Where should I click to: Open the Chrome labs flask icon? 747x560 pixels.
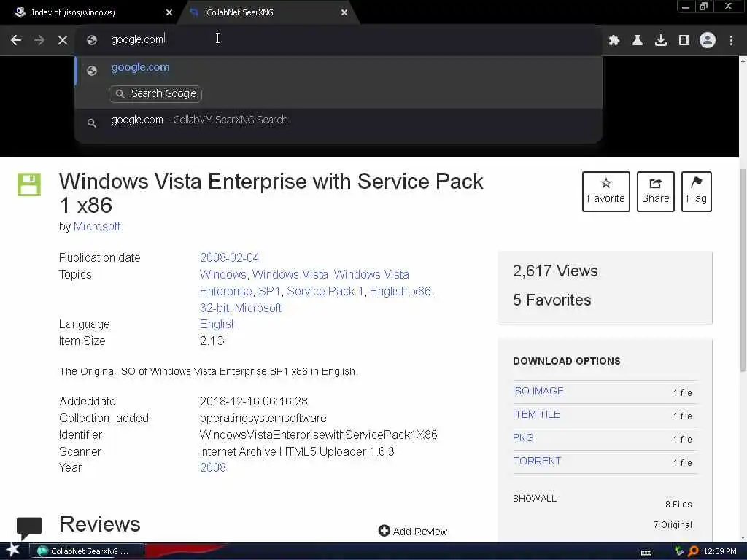point(638,40)
